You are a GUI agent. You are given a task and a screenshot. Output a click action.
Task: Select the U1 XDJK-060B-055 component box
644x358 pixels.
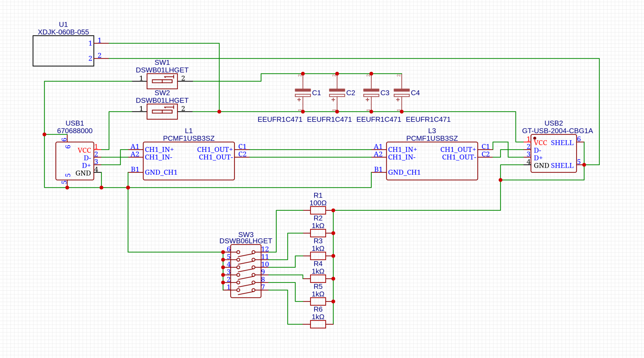(63, 51)
